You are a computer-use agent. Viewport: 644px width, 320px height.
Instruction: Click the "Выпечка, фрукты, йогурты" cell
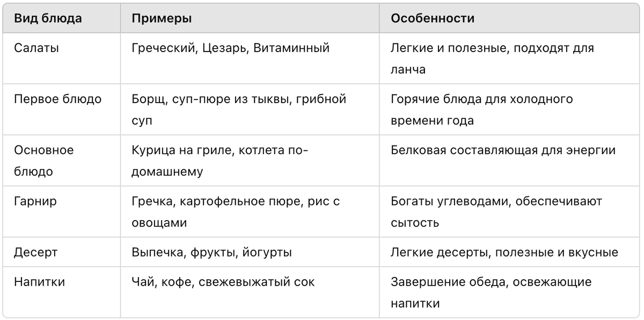click(250, 252)
